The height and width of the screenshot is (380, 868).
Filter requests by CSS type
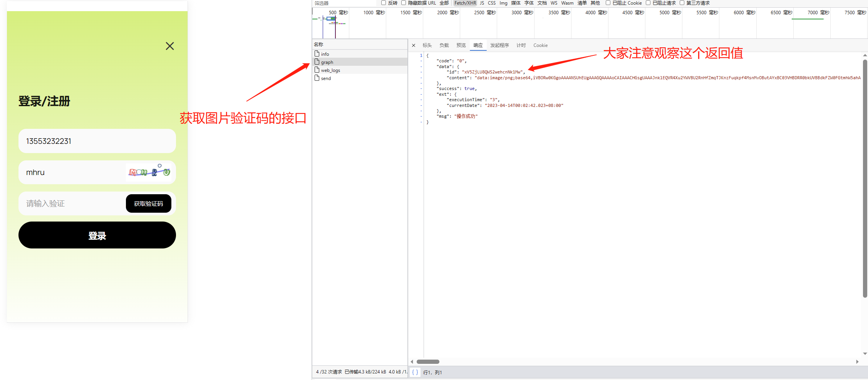tap(492, 3)
